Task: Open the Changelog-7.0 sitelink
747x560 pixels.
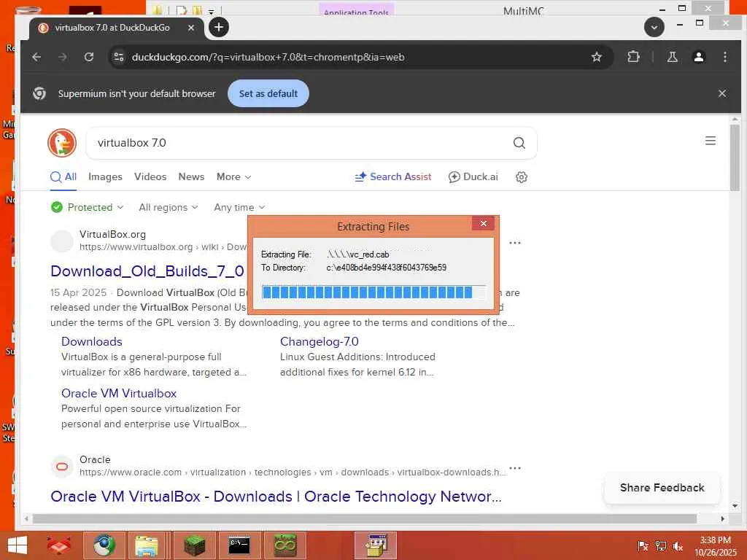Action: pos(320,341)
